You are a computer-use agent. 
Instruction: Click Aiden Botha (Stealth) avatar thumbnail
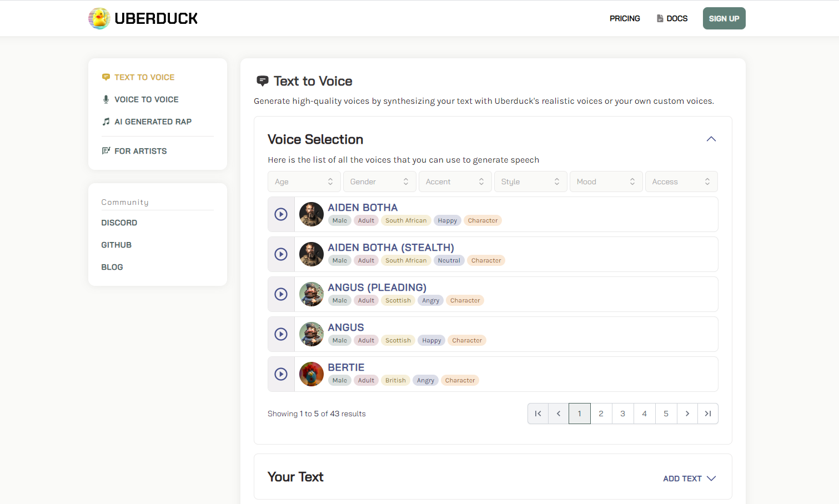[312, 254]
